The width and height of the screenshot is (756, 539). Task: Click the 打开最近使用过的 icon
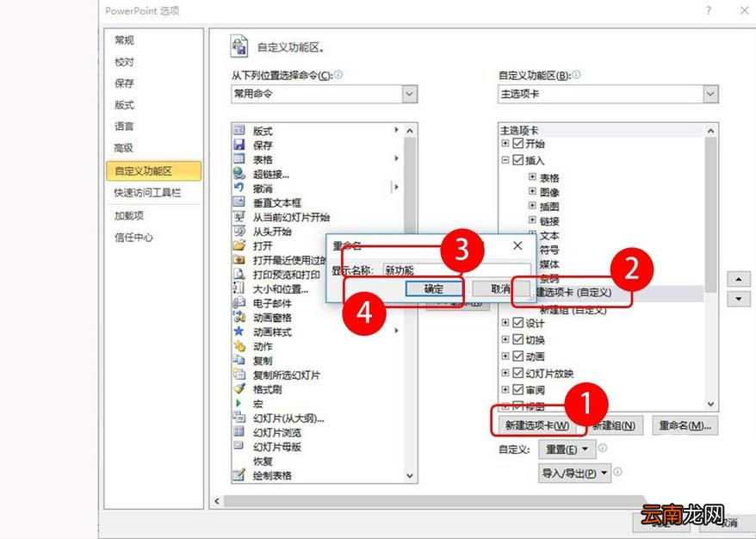239,259
